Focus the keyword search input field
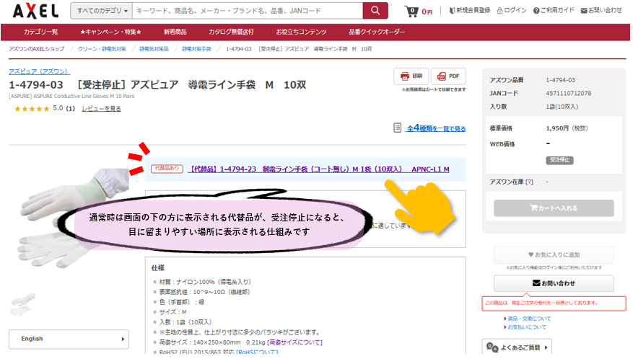Viewport: 633px width, 364px height. coord(248,11)
